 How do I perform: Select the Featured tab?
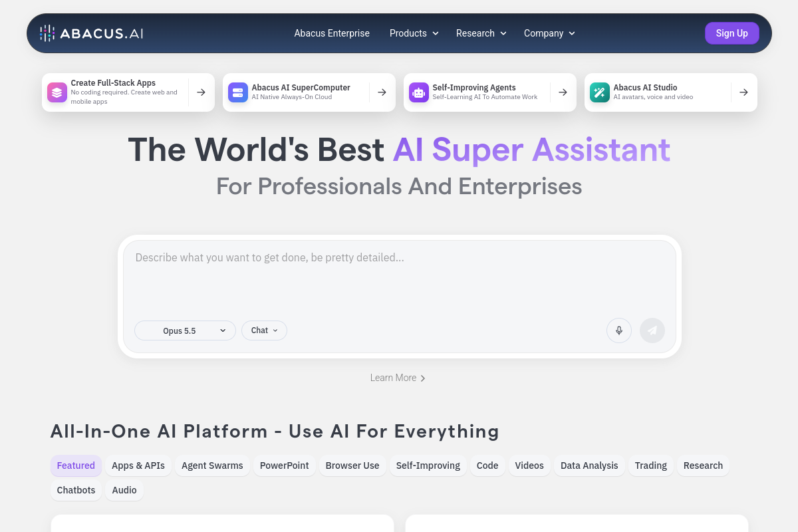pyautogui.click(x=76, y=465)
